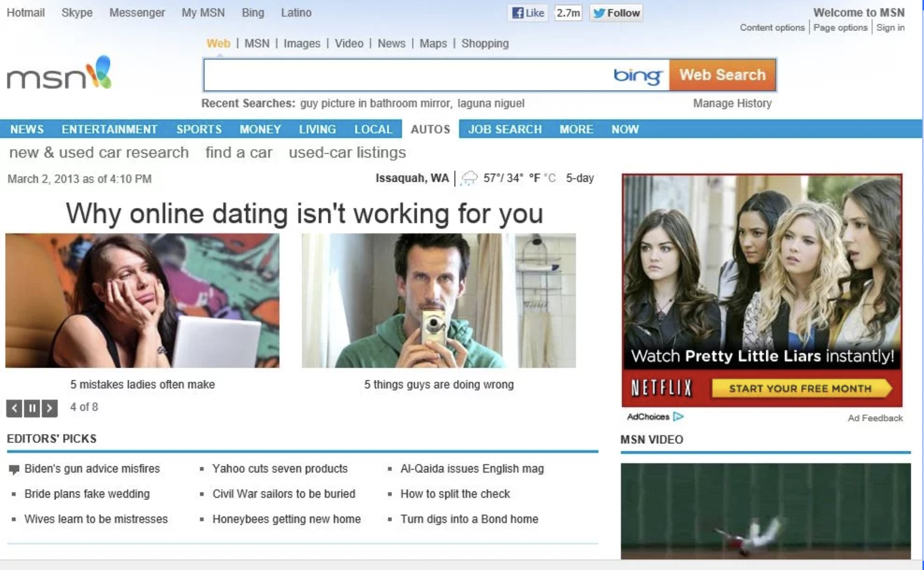Open Page options
This screenshot has height=570, width=924.
tap(840, 28)
